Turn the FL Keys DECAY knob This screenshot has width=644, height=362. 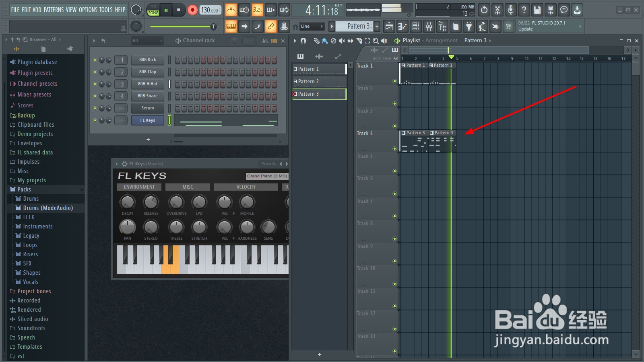(x=128, y=202)
